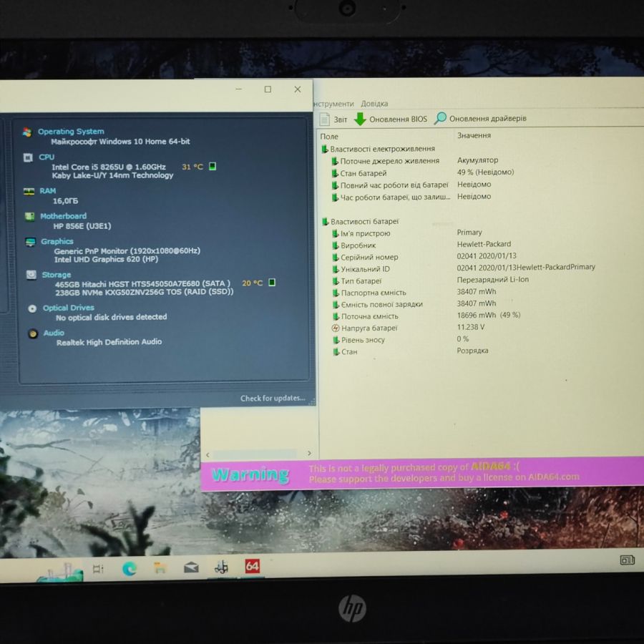Open the Graphics section link
The width and height of the screenshot is (644, 644).
point(57,242)
